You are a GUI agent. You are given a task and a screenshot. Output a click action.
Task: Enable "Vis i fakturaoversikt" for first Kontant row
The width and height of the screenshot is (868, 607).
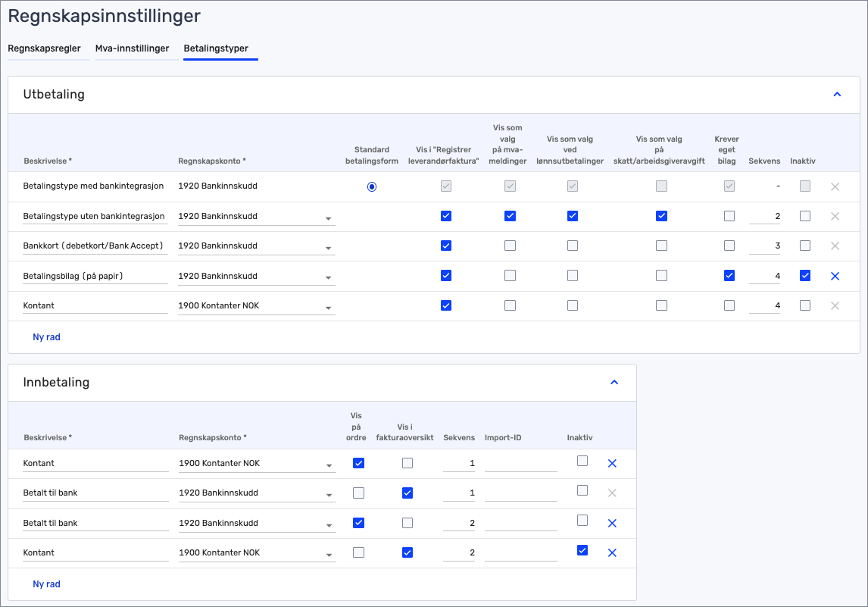point(407,463)
